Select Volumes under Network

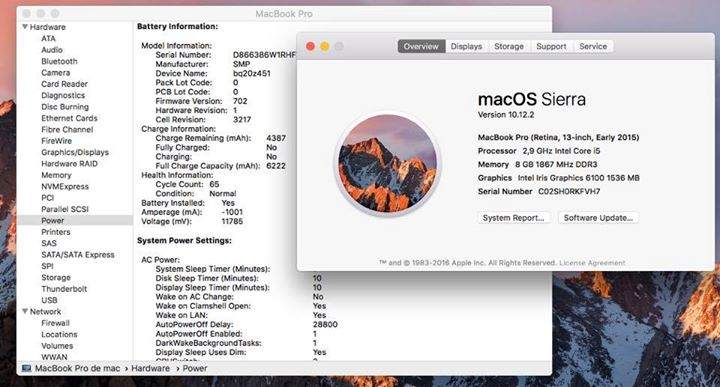tap(57, 346)
